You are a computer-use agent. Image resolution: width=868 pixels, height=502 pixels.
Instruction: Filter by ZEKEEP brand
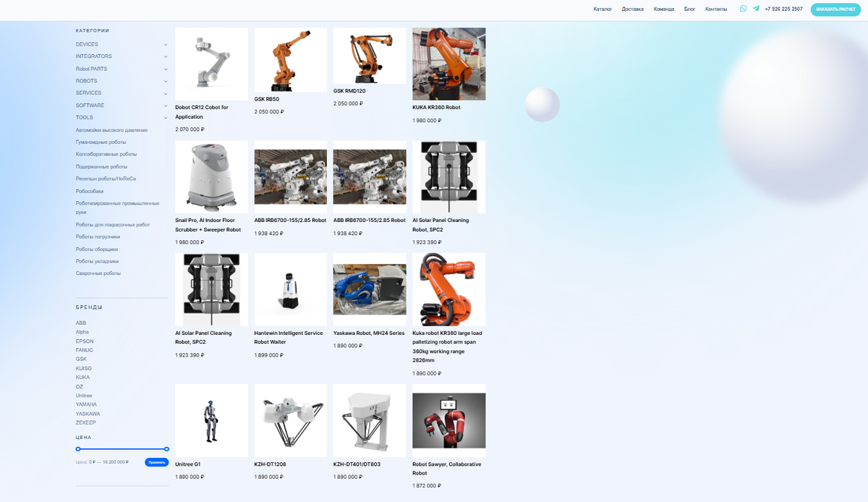[x=86, y=422]
